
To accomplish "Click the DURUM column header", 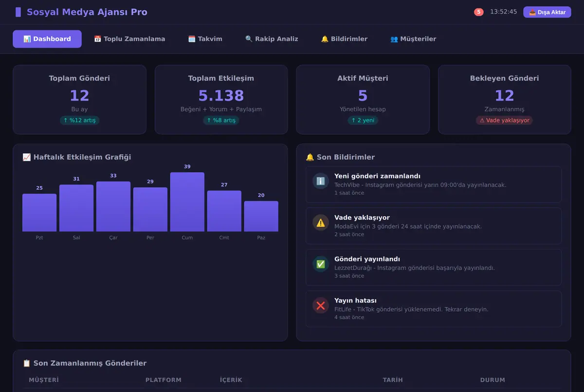I will 493,380.
